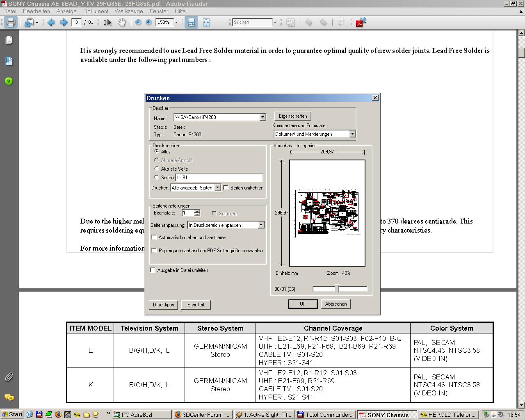Select the Hand tool

(x=122, y=23)
